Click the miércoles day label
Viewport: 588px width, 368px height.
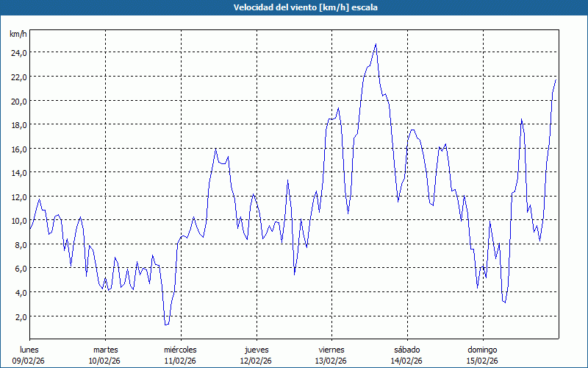(x=180, y=350)
